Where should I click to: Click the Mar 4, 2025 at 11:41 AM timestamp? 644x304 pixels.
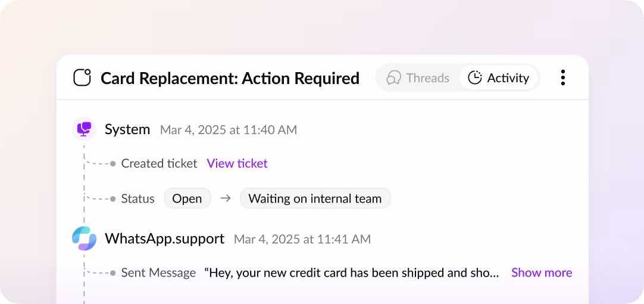coord(302,239)
